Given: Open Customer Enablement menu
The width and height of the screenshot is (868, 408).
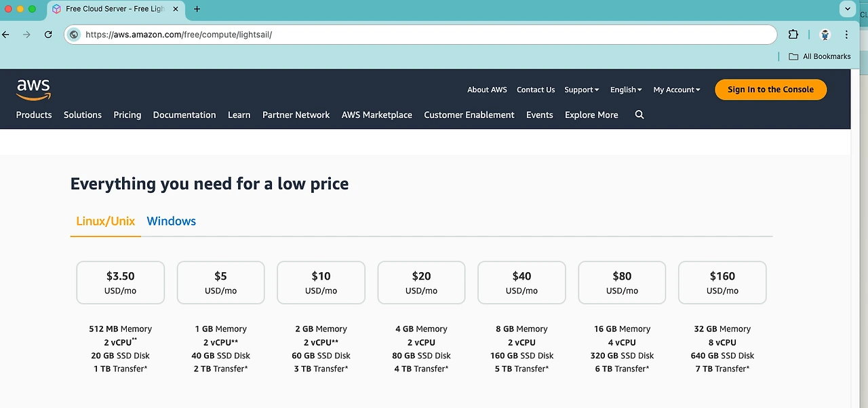Looking at the screenshot, I should (469, 115).
